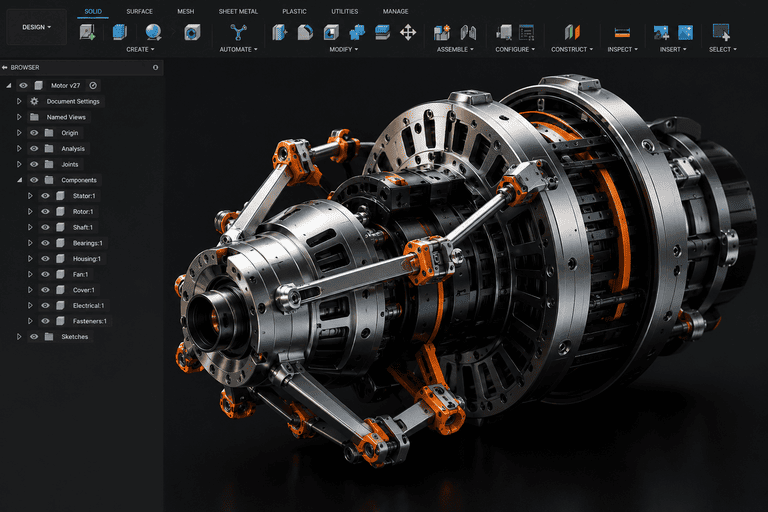Click the first Insert toolbar icon

661,32
